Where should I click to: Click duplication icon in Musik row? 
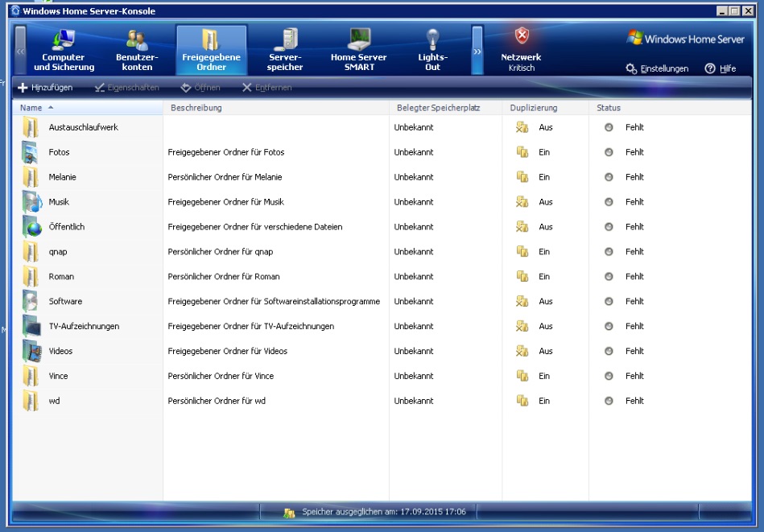tap(522, 202)
